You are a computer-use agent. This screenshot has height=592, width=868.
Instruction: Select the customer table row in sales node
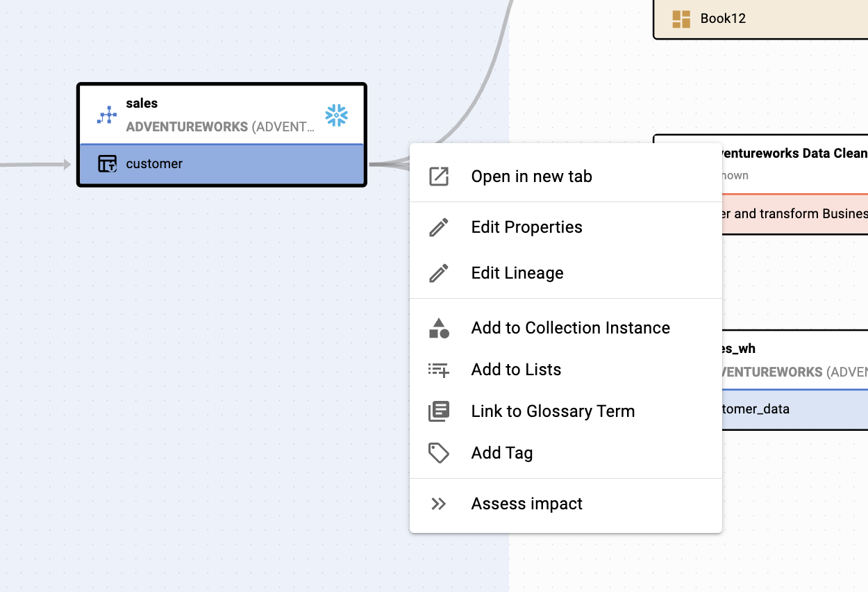pyautogui.click(x=222, y=164)
